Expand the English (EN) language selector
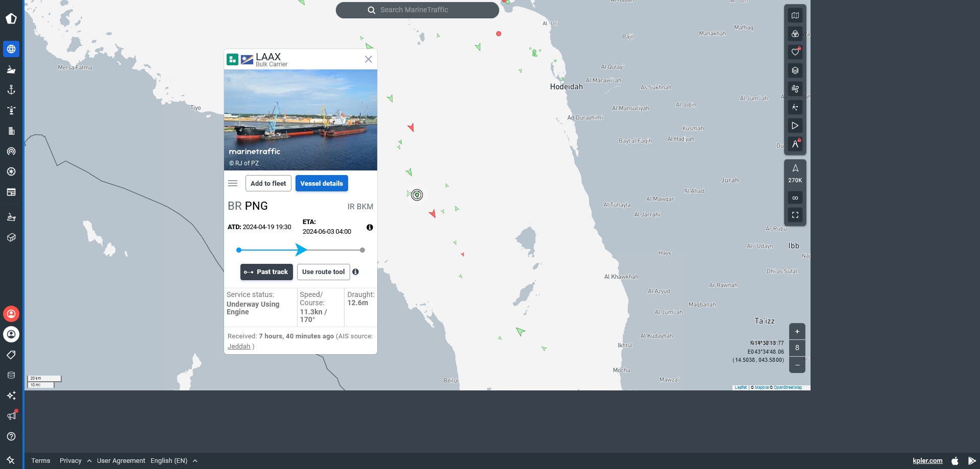The height and width of the screenshot is (469, 980). 174,460
